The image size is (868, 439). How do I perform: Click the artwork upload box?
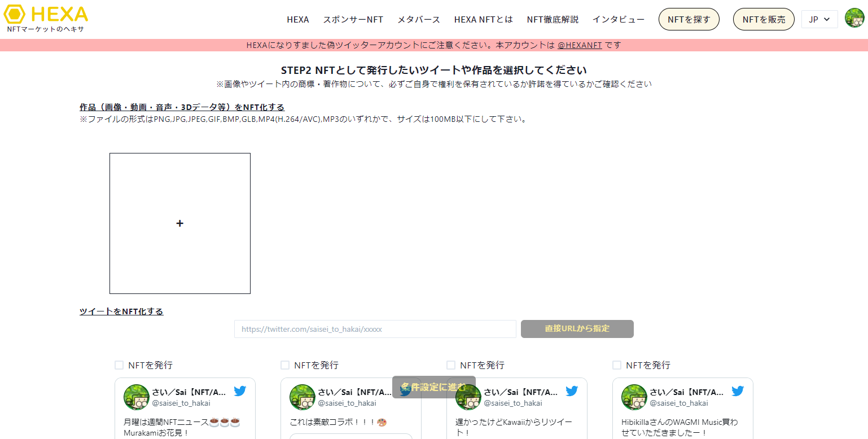click(180, 223)
